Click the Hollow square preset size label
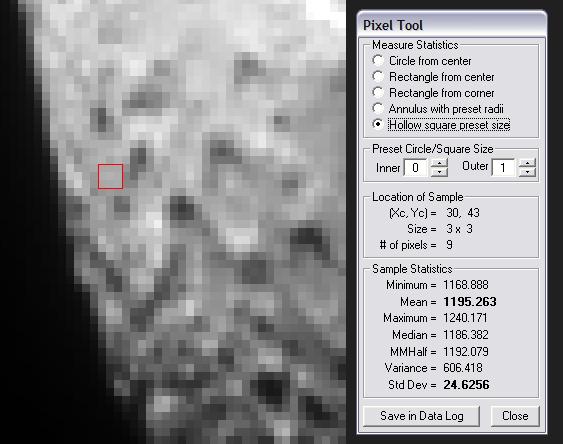The image size is (563, 444). 449,125
